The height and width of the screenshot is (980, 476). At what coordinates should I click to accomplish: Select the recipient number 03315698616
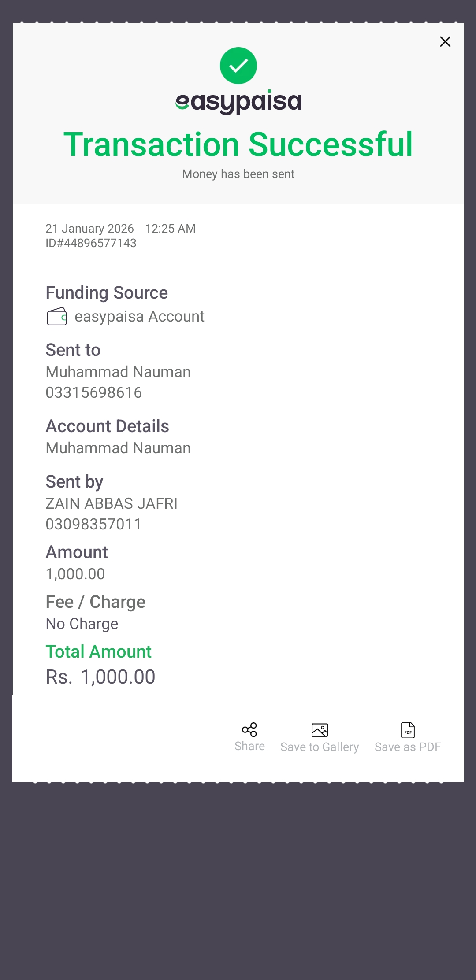coord(94,392)
